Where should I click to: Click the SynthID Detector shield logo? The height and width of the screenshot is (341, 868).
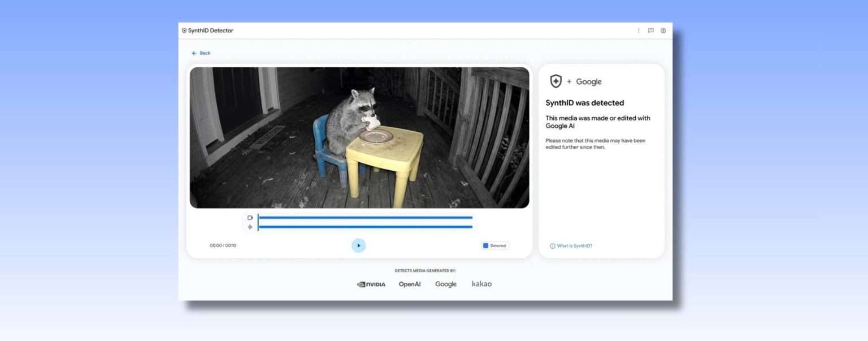184,31
